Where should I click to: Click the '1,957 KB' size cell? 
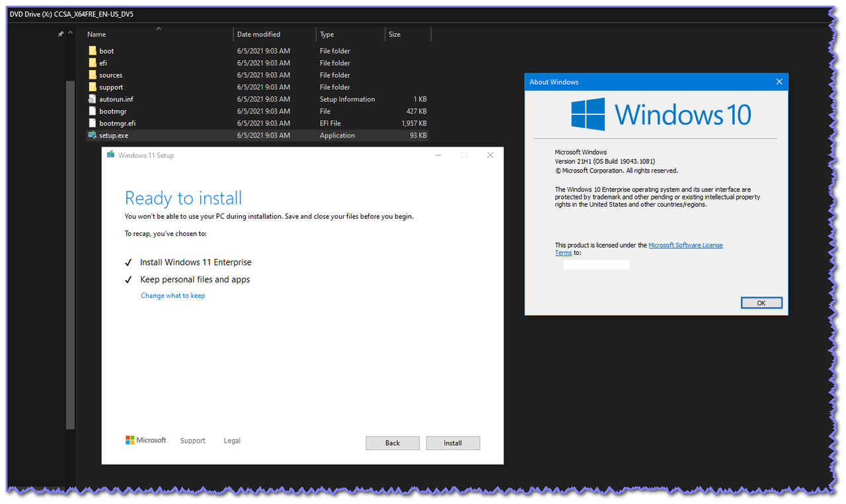[414, 123]
